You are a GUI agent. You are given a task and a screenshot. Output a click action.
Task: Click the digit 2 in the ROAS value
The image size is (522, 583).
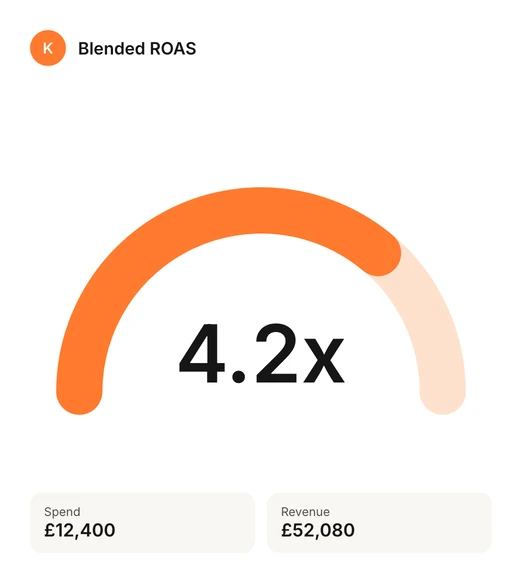(276, 353)
